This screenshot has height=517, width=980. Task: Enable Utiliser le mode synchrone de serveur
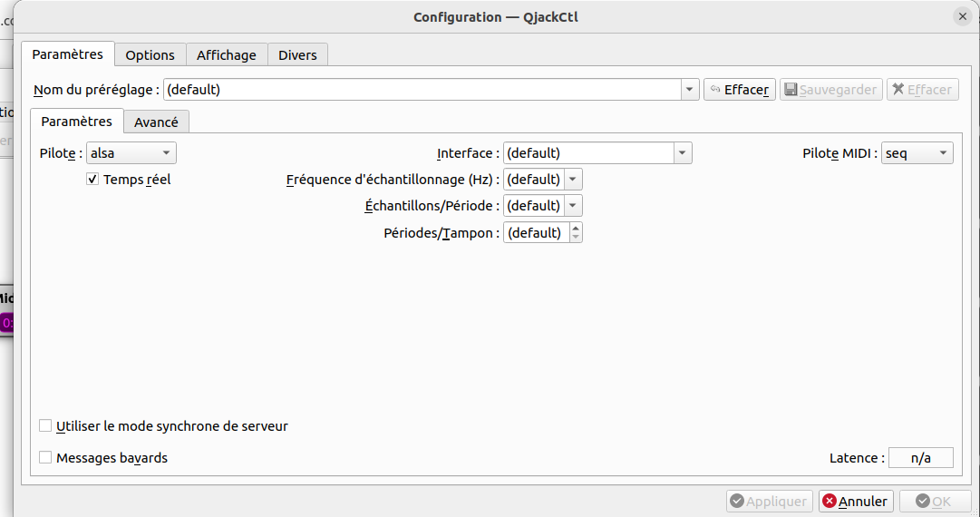click(45, 426)
